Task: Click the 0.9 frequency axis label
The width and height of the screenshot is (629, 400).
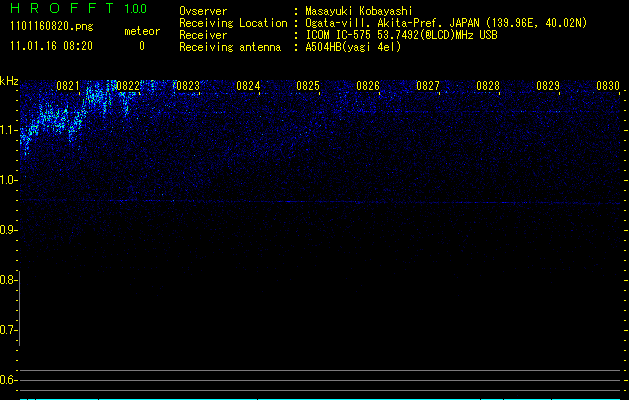Action: (x=8, y=230)
